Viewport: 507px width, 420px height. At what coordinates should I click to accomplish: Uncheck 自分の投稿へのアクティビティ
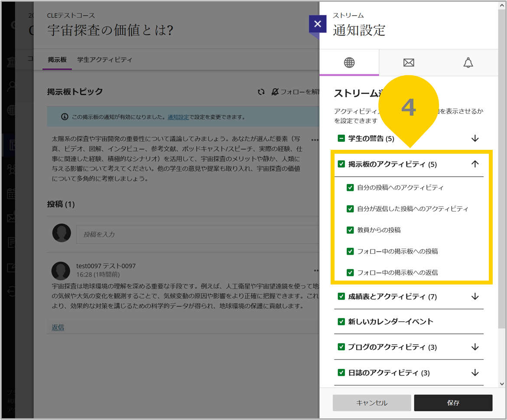(350, 188)
